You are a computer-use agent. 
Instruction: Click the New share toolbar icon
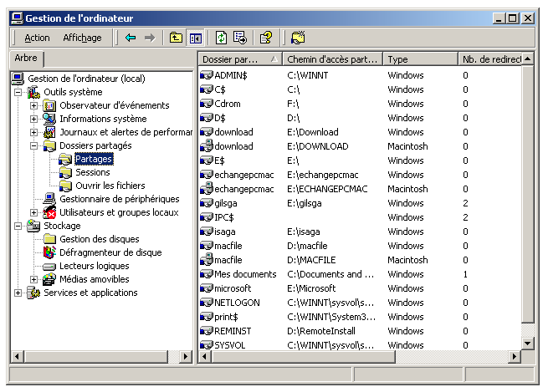(298, 38)
